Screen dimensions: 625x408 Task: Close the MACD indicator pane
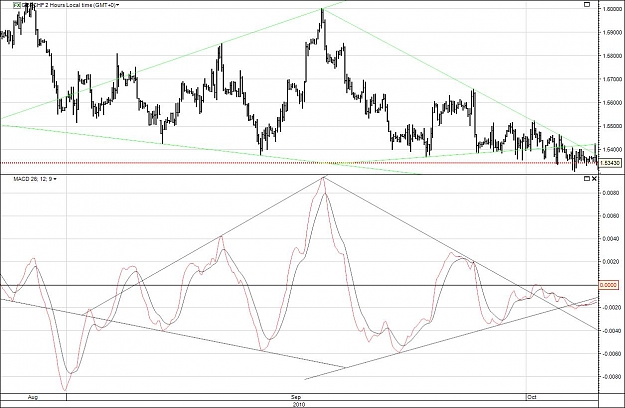click(x=594, y=179)
